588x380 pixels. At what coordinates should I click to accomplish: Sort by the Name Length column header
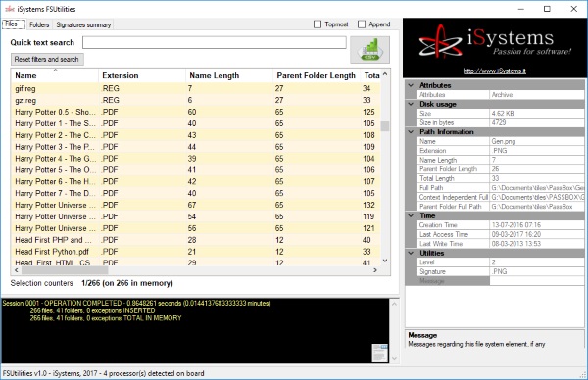point(229,75)
